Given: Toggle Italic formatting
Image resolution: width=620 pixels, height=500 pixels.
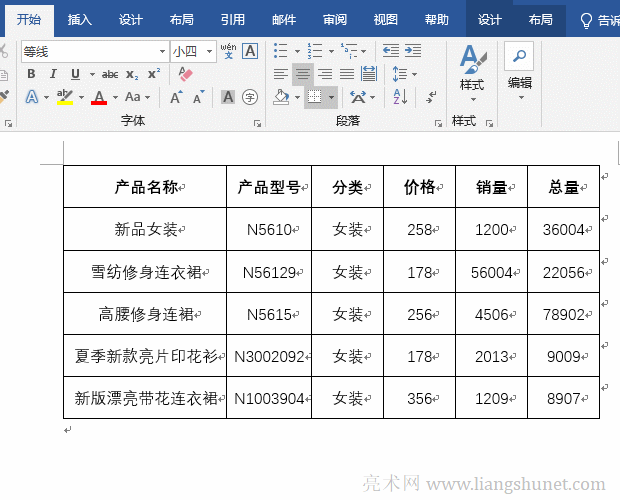Looking at the screenshot, I should pos(53,74).
